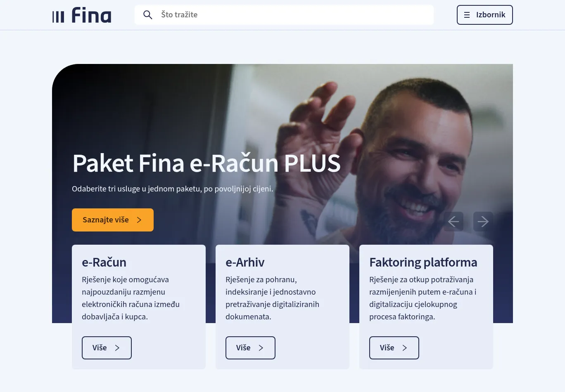Click chevron in e-Račun Više button
Image resolution: width=565 pixels, height=392 pixels.
117,348
